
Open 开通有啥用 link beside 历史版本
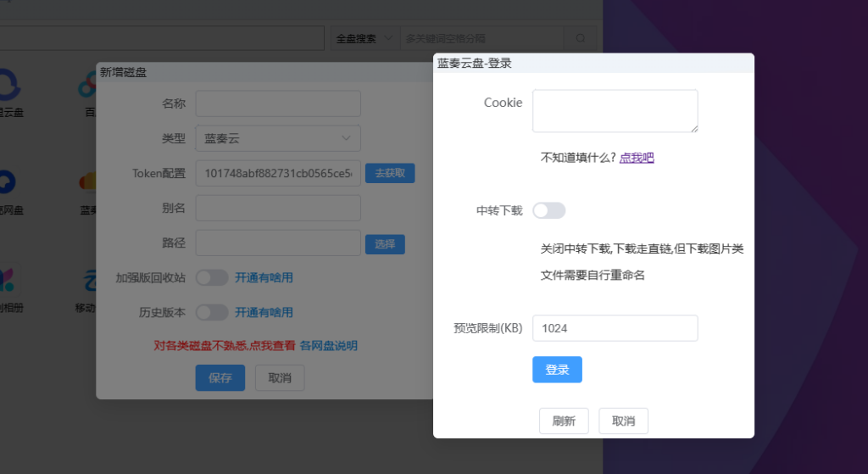[x=264, y=312]
